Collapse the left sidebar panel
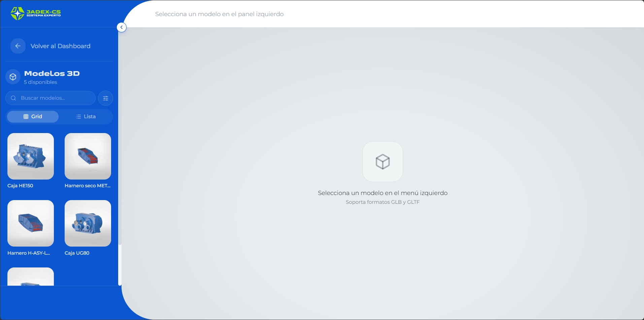Viewport: 644px width, 320px height. (x=122, y=27)
